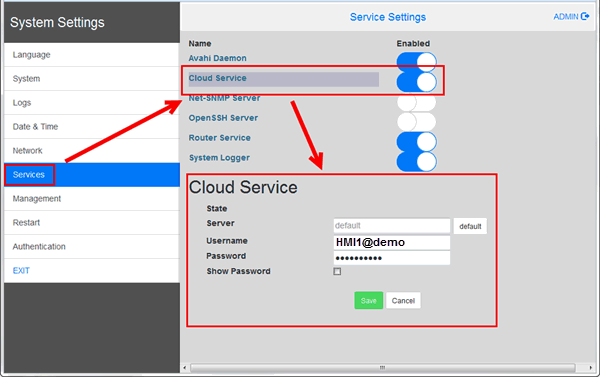This screenshot has height=377, width=600.
Task: Turn off the Router Service toggle
Action: point(416,142)
